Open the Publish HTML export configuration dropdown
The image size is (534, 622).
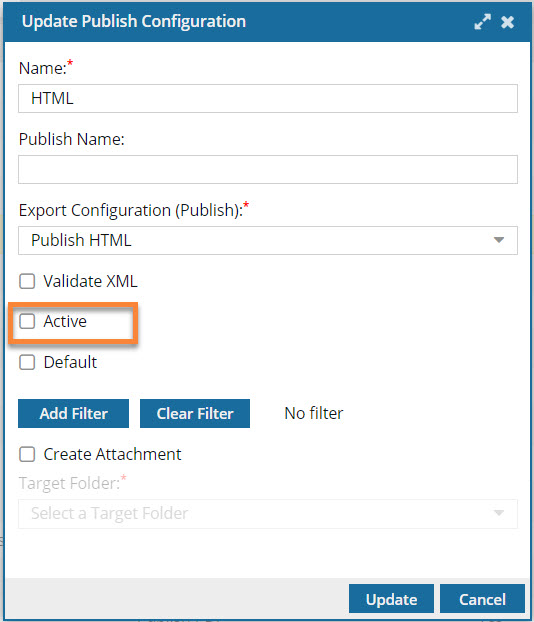(268, 240)
